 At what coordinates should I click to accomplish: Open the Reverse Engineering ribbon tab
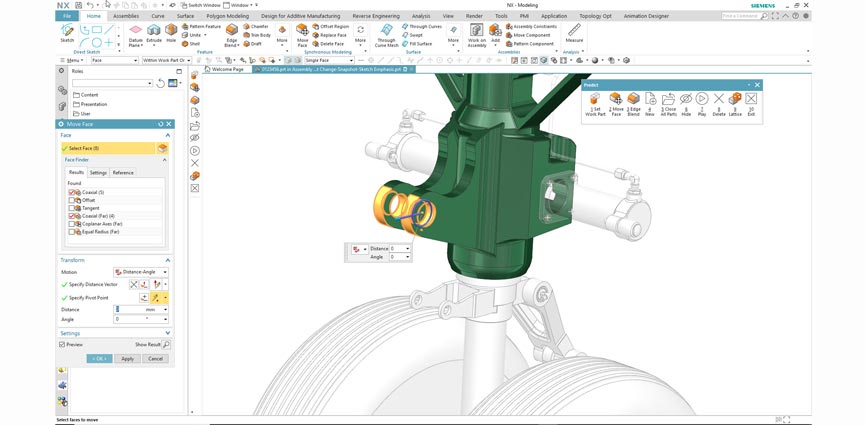click(x=378, y=16)
